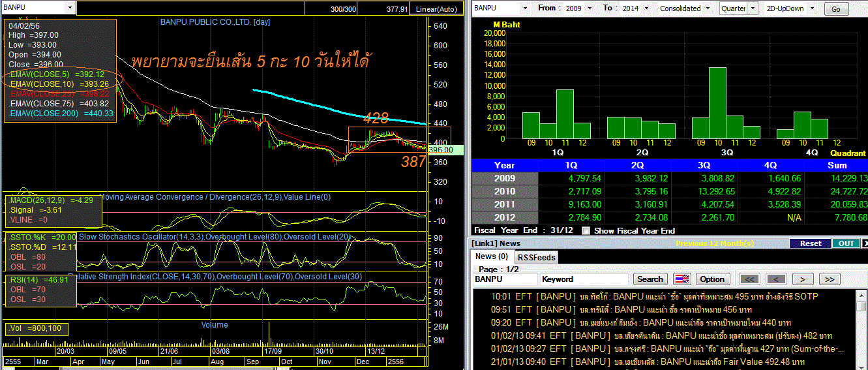The image size is (868, 370).
Task: Select the 2012 year row header
Action: (x=505, y=217)
